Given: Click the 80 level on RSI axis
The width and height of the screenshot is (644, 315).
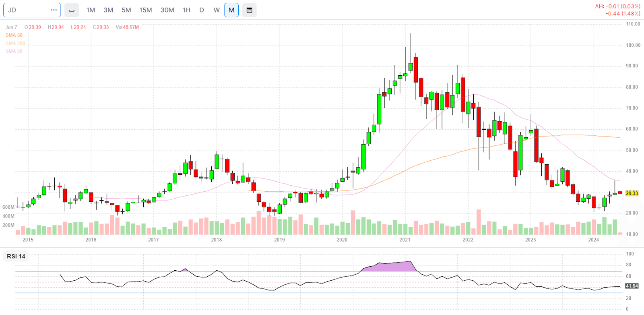Looking at the screenshot, I should pyautogui.click(x=629, y=265).
